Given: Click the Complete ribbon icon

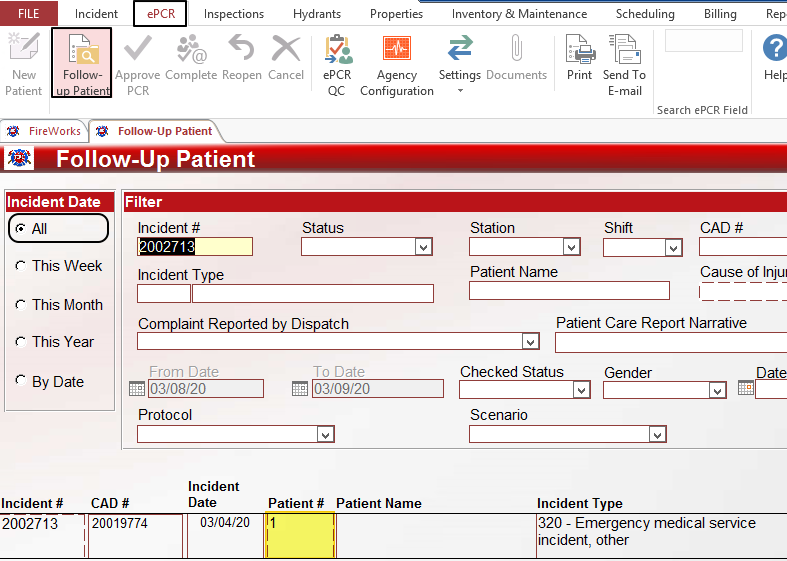Looking at the screenshot, I should click(x=191, y=49).
